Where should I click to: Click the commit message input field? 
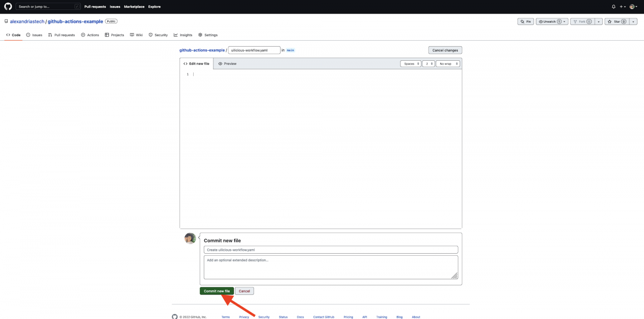pos(331,250)
